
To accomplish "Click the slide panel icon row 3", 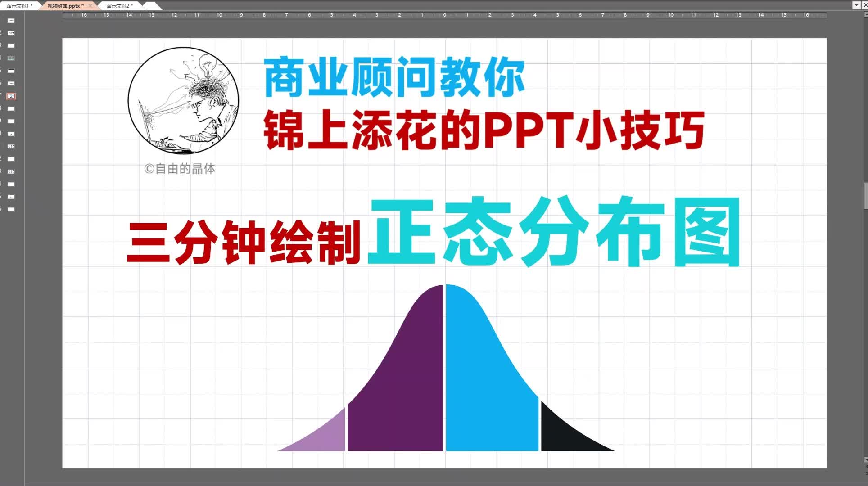I will click(x=11, y=45).
